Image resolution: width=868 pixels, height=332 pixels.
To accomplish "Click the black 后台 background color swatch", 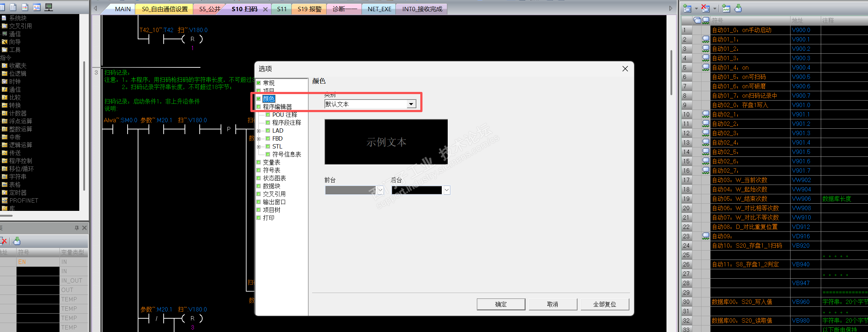I will [417, 190].
